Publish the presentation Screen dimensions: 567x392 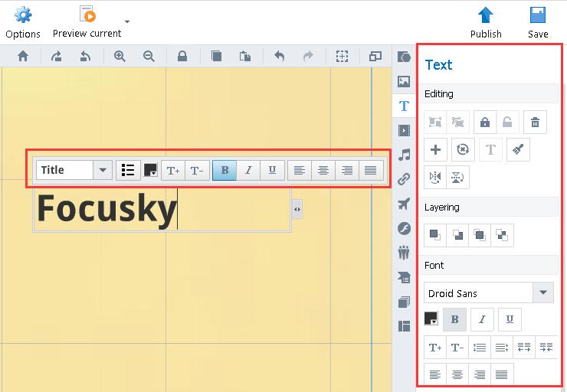pyautogui.click(x=486, y=22)
